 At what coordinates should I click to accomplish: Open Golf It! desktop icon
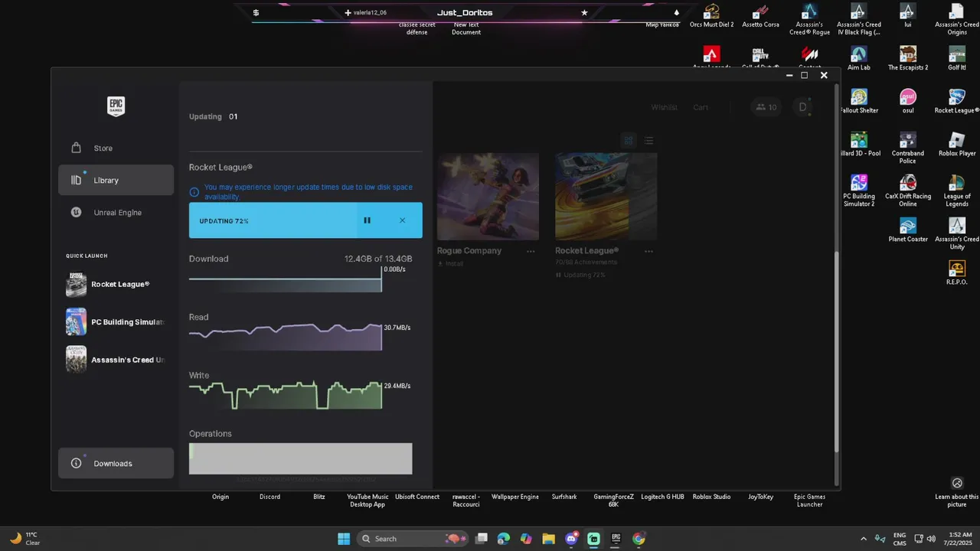coord(956,58)
